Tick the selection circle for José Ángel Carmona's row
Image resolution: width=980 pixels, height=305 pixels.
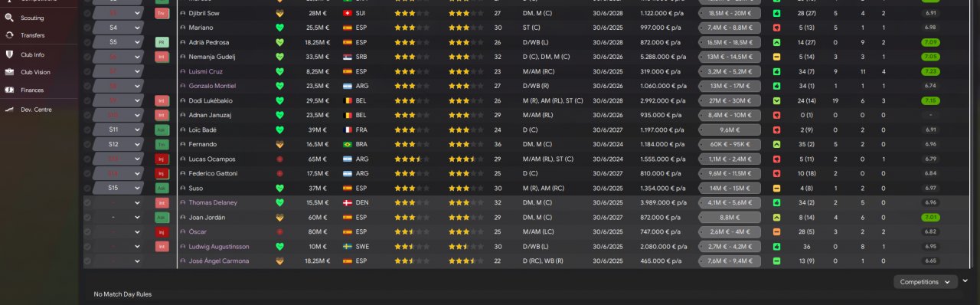tap(87, 261)
